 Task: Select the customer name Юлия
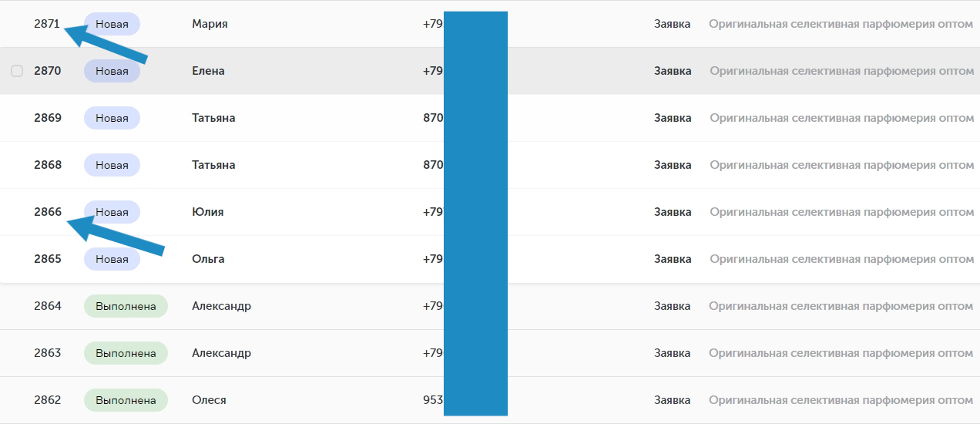point(207,212)
